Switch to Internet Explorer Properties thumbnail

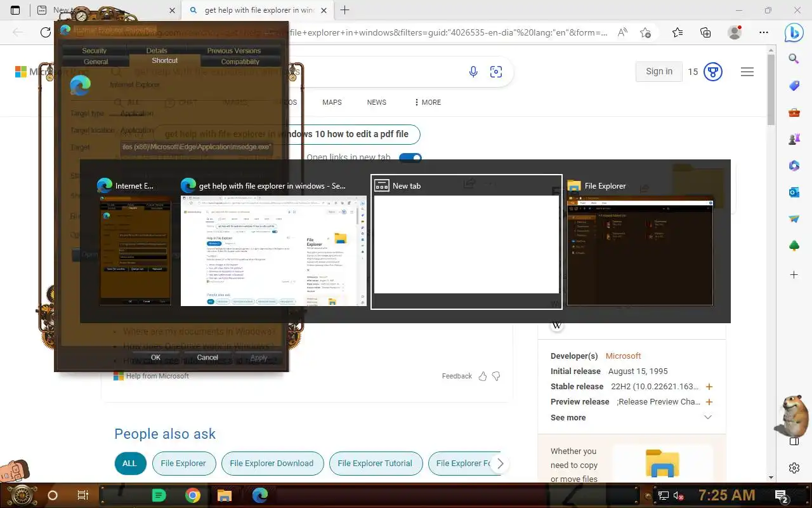click(135, 241)
